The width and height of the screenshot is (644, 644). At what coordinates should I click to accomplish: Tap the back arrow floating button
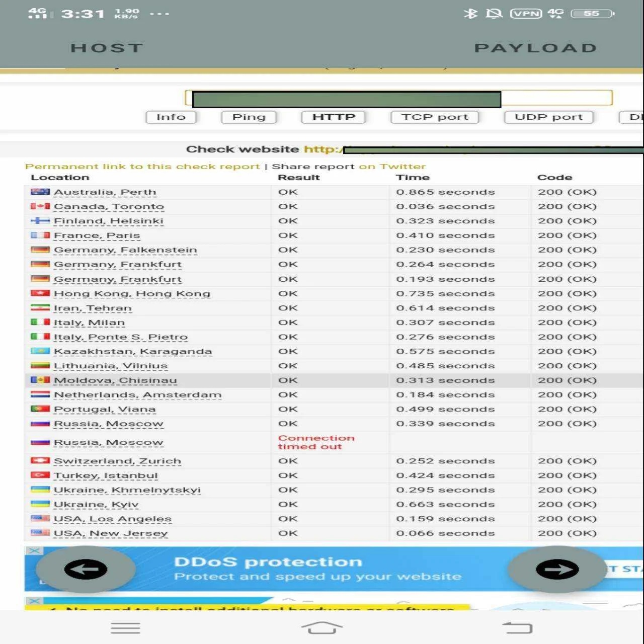[86, 570]
